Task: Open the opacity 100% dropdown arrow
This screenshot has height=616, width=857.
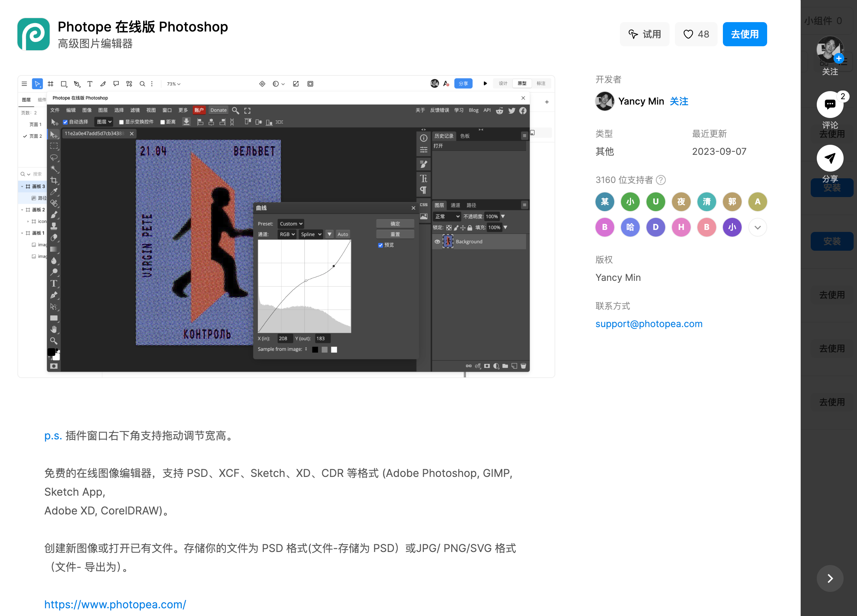Action: coord(503,217)
